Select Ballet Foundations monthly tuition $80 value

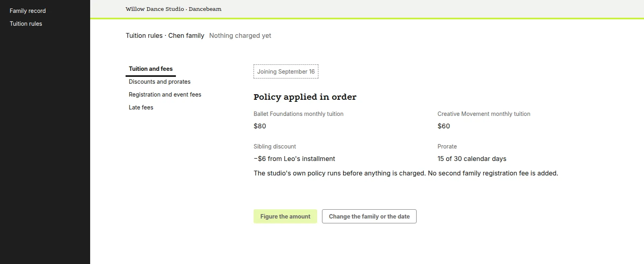click(x=260, y=126)
